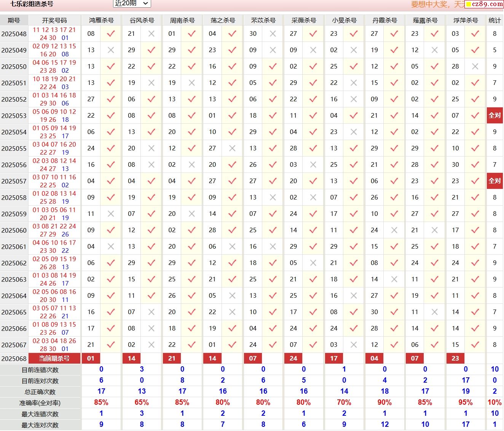Click the 小旻杀号 header

click(x=344, y=20)
